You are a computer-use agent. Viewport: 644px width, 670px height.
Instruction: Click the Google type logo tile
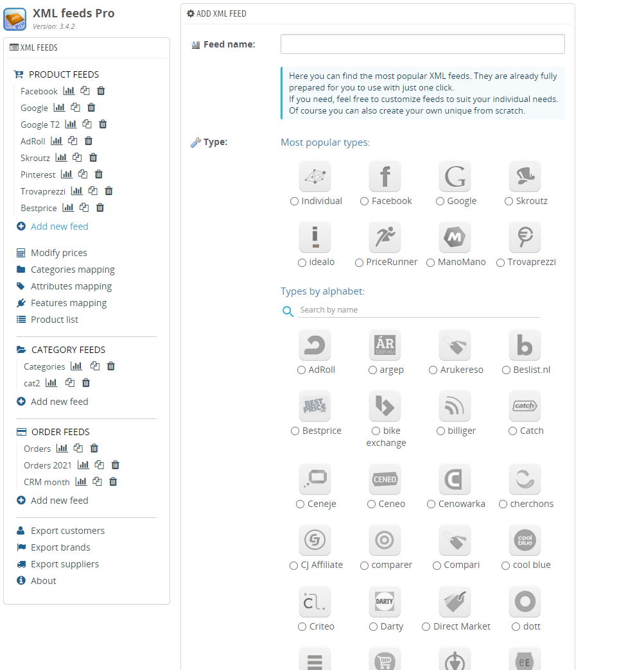point(455,176)
